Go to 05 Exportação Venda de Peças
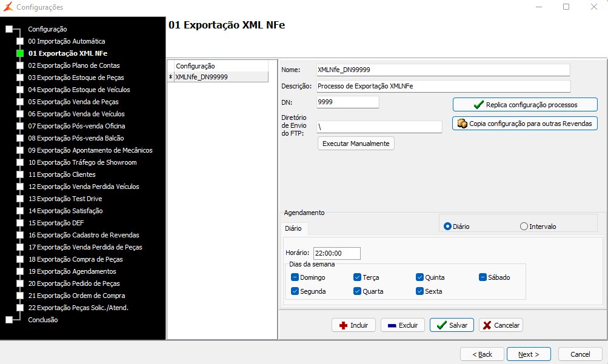Viewport: 608px width, 364px height. tap(73, 102)
